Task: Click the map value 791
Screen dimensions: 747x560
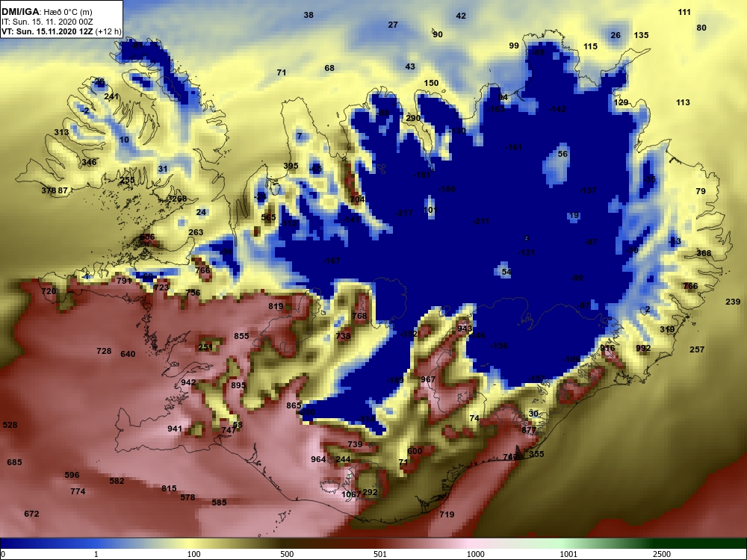Action: [x=124, y=281]
